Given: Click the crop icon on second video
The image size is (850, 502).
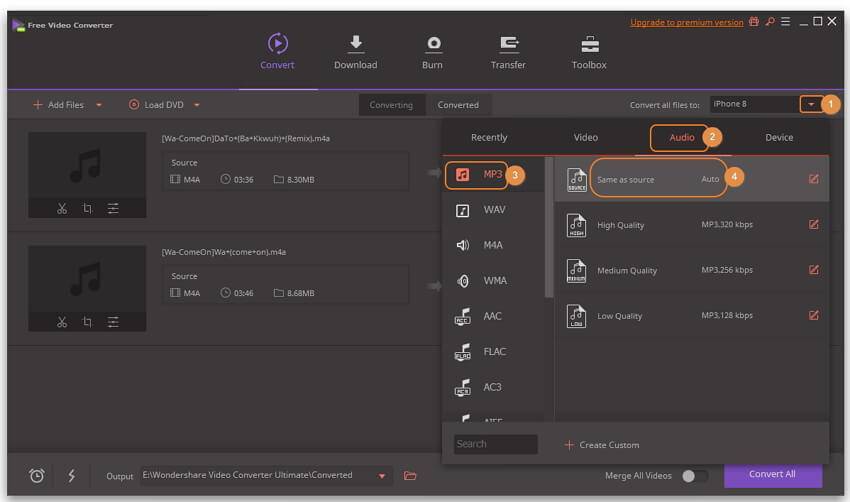Looking at the screenshot, I should tap(87, 322).
